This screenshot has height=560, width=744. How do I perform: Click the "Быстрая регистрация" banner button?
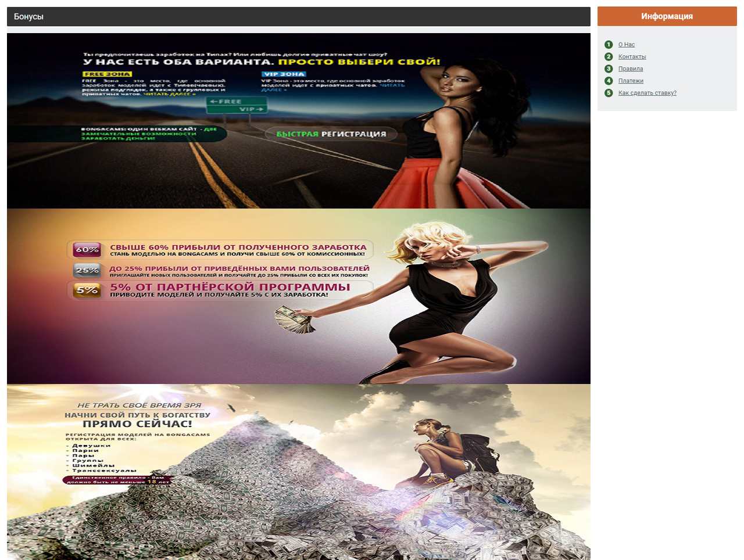coord(331,134)
